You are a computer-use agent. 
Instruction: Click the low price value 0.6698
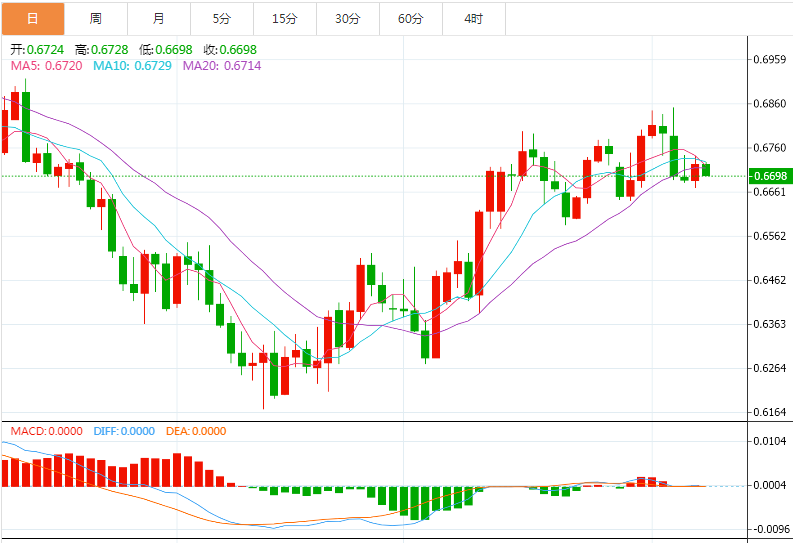click(x=174, y=50)
